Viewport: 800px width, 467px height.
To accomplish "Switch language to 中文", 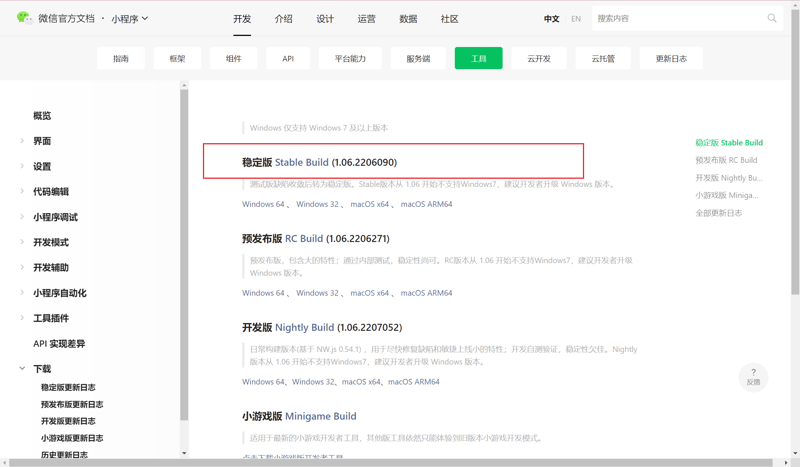I will click(x=552, y=19).
